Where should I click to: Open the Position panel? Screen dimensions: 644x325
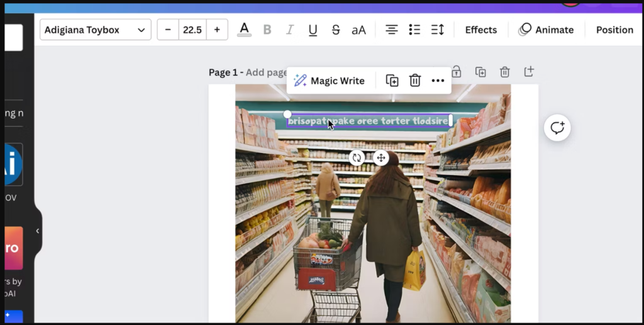pyautogui.click(x=614, y=30)
